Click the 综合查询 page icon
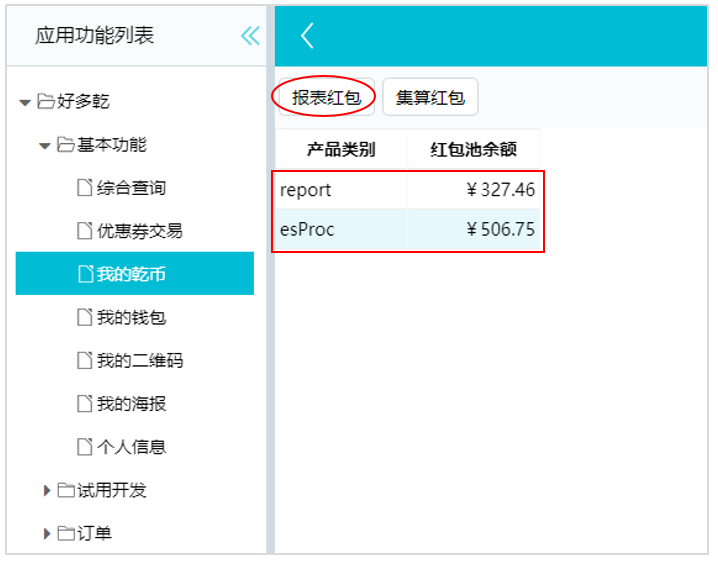 85,187
